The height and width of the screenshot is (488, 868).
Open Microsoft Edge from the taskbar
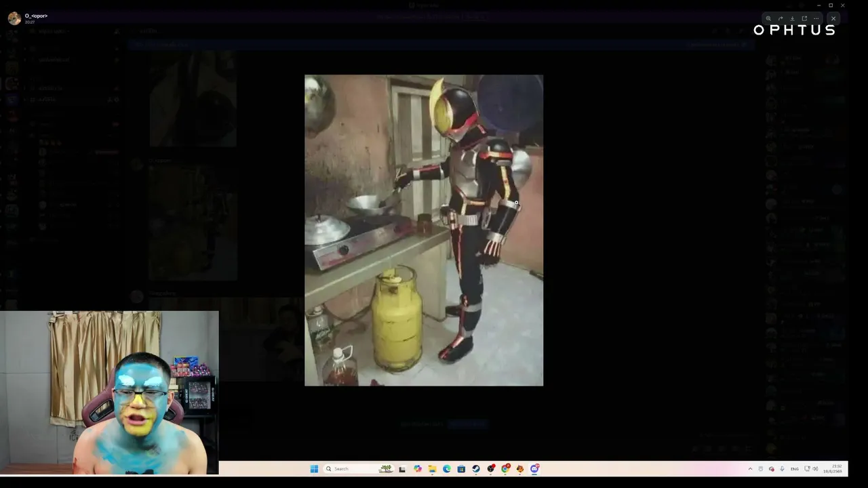click(x=447, y=468)
